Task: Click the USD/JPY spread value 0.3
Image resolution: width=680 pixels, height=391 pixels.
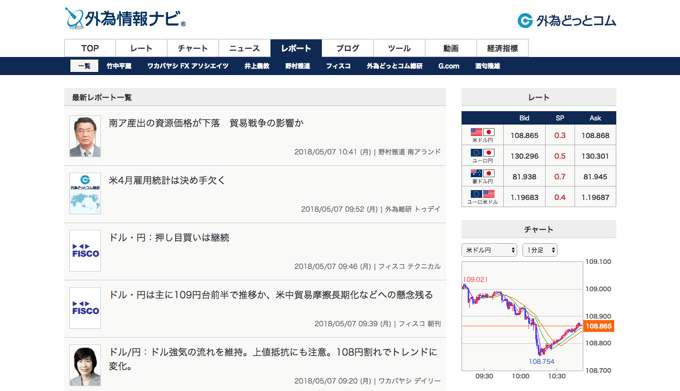Action: (560, 136)
